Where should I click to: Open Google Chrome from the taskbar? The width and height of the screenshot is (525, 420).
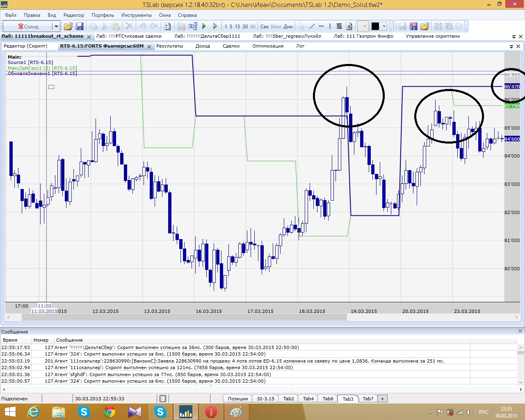[x=110, y=411]
